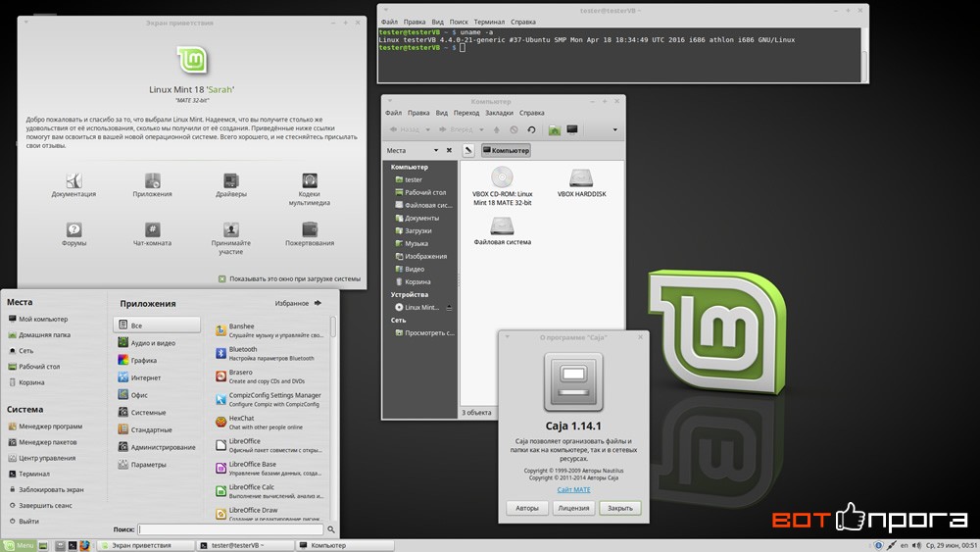Launch Bluetooth settings from applications list
The width and height of the screenshot is (980, 552).
click(x=270, y=354)
